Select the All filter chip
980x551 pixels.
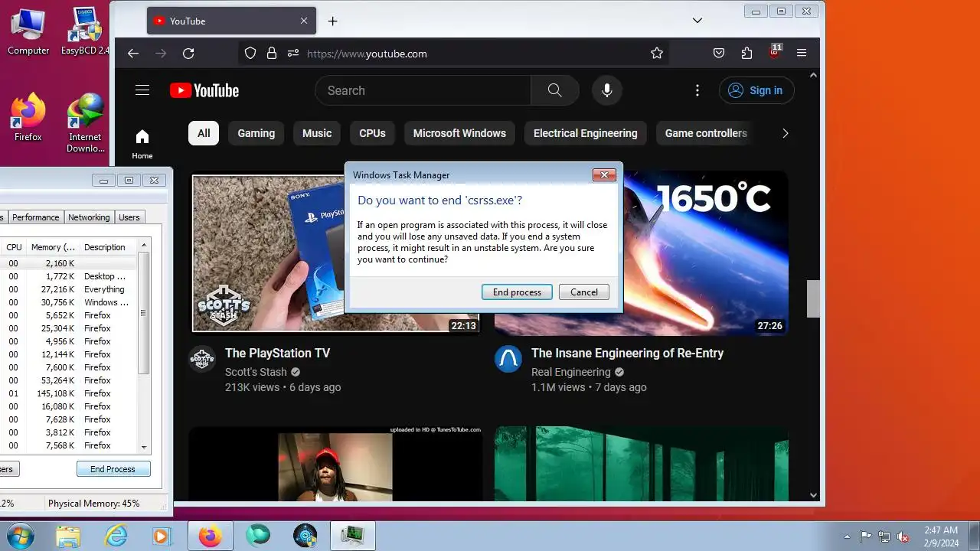204,133
